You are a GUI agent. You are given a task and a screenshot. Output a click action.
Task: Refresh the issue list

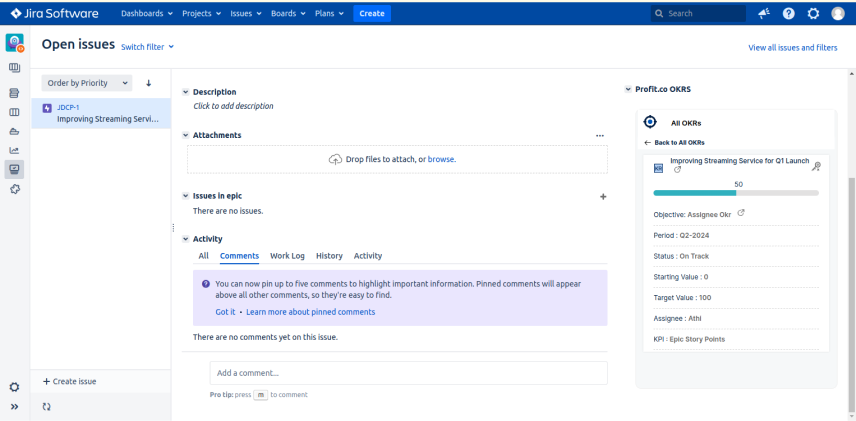click(x=46, y=407)
